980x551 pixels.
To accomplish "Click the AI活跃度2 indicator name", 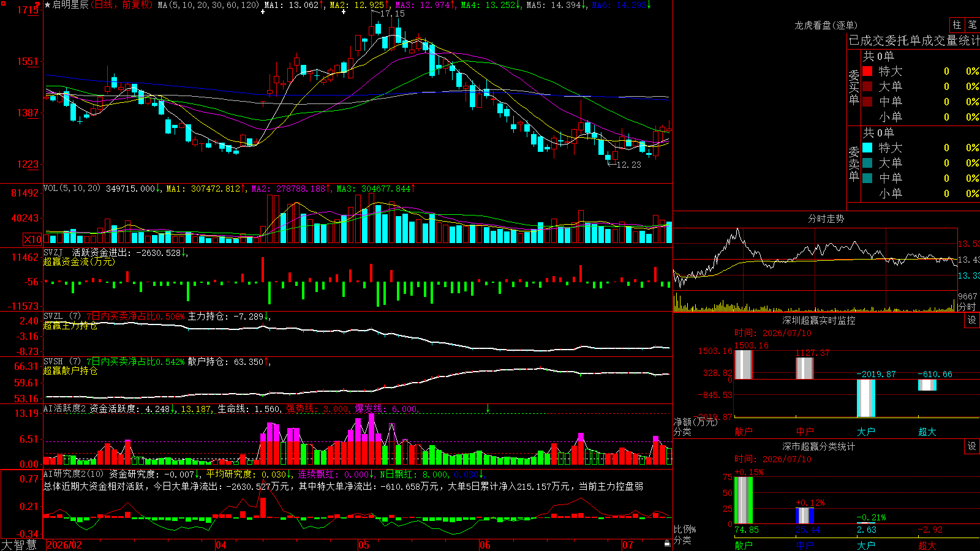I will coord(65,408).
